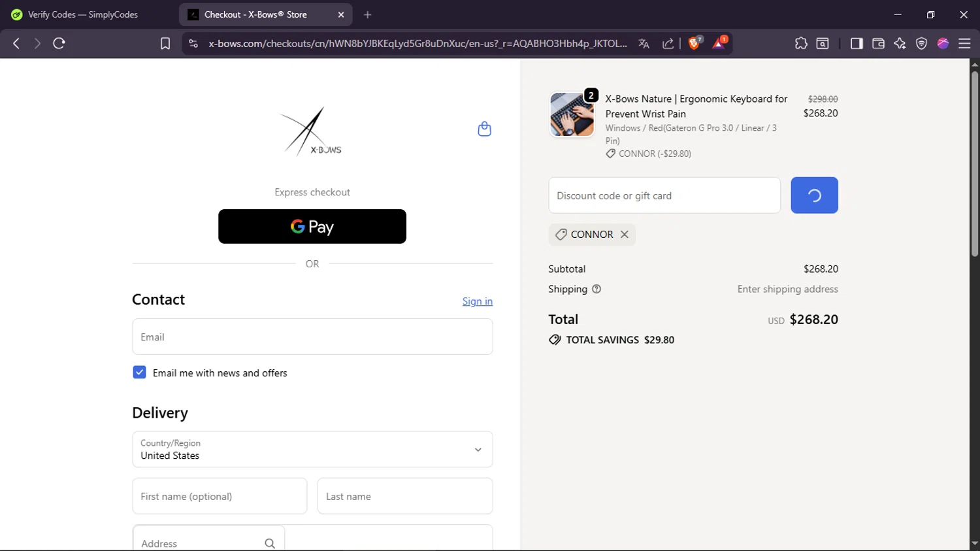Click the blue apply discount button
This screenshot has height=551, width=980.
coord(814,195)
